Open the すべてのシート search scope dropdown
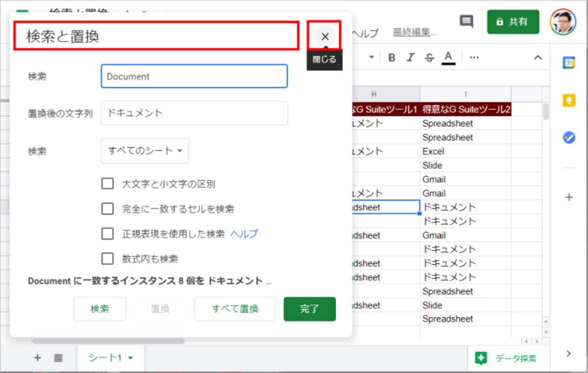The height and width of the screenshot is (373, 588). pos(145,150)
